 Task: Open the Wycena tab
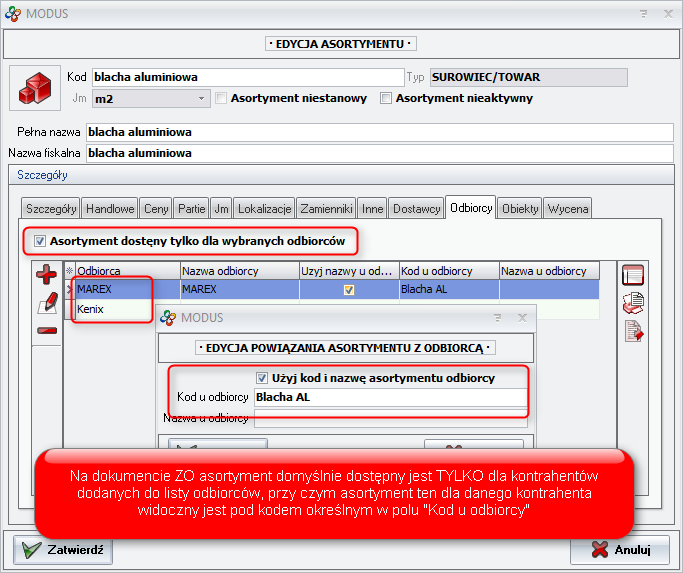pyautogui.click(x=568, y=209)
